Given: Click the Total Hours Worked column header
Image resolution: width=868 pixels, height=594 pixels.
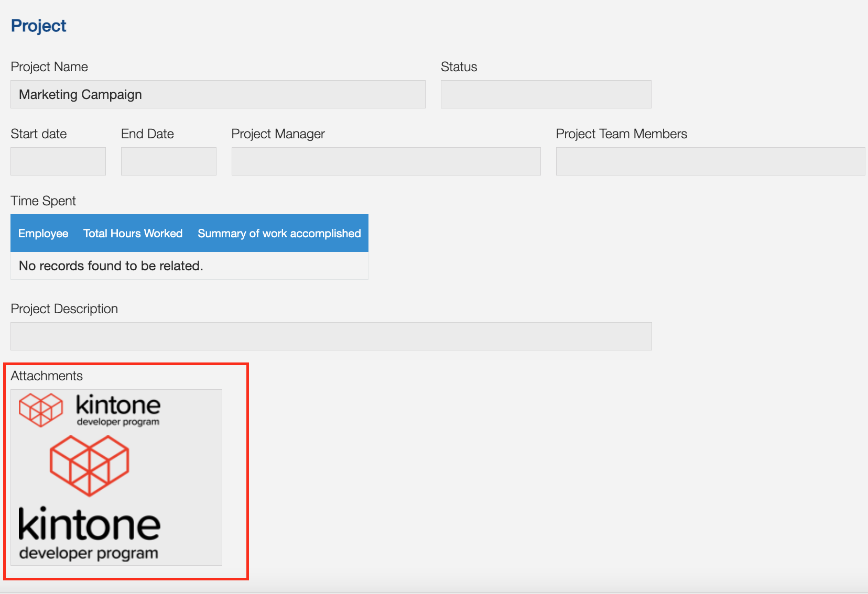Looking at the screenshot, I should [133, 233].
